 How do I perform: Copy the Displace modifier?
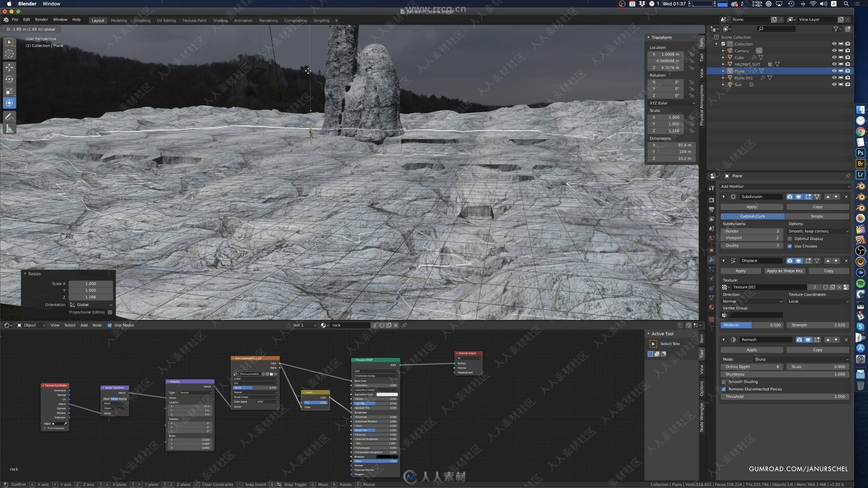pyautogui.click(x=829, y=271)
